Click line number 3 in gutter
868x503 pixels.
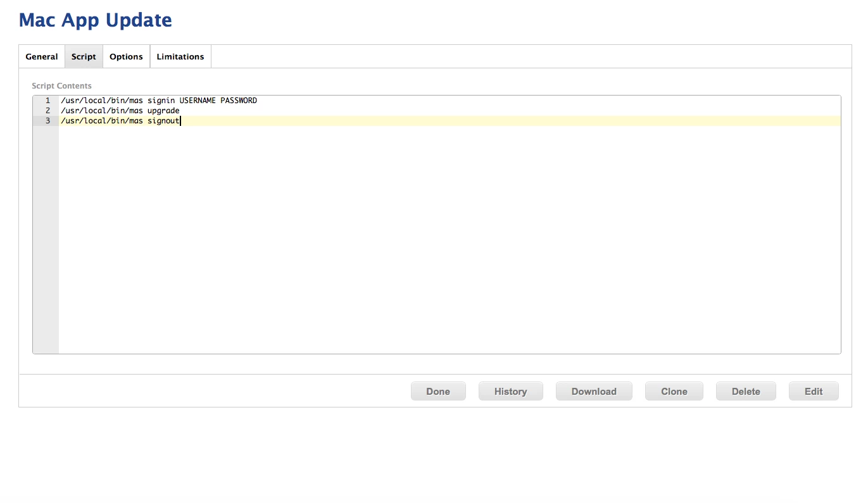(x=47, y=121)
